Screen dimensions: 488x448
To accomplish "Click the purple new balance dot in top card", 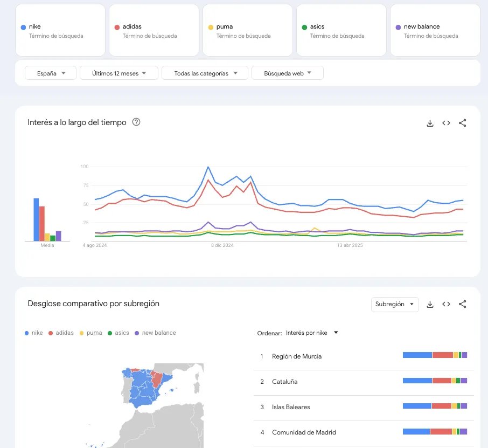I will tap(398, 27).
